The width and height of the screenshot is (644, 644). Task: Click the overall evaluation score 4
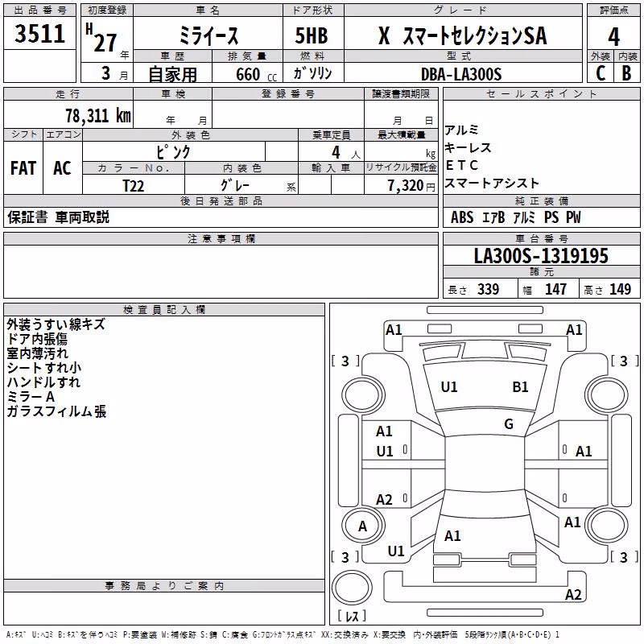pyautogui.click(x=613, y=37)
